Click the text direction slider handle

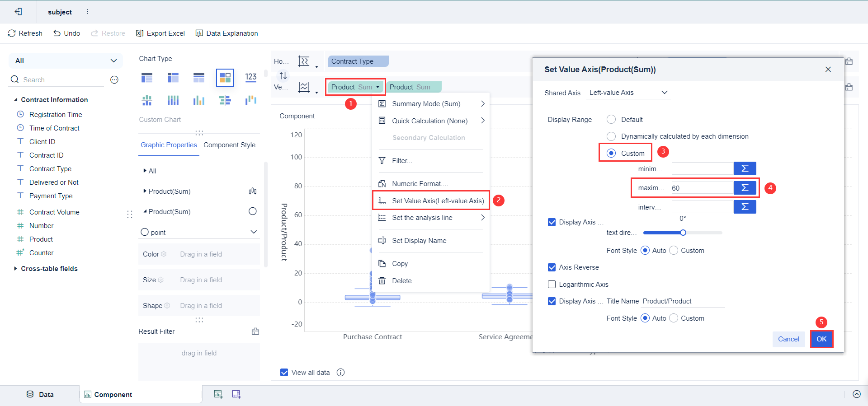coord(683,233)
